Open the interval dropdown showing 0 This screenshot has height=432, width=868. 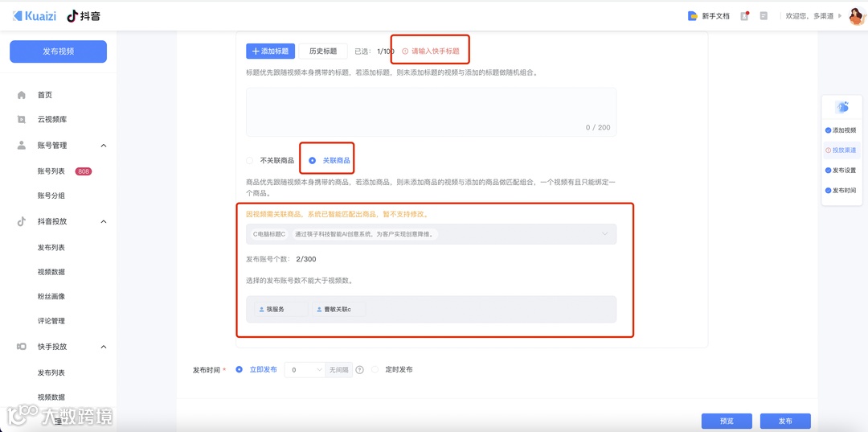pyautogui.click(x=305, y=370)
